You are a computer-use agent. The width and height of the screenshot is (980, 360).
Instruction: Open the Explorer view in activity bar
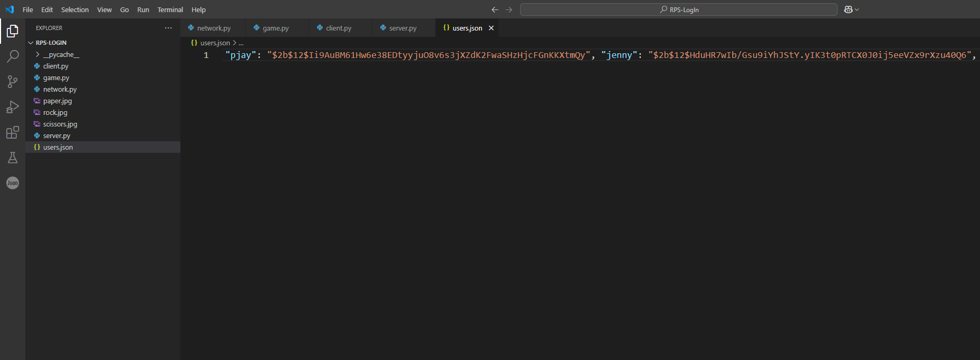click(x=13, y=31)
